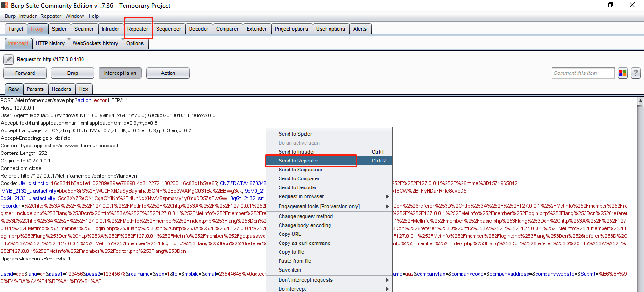Open the Intruder menu in menu bar
644x292 pixels.
tap(28, 16)
